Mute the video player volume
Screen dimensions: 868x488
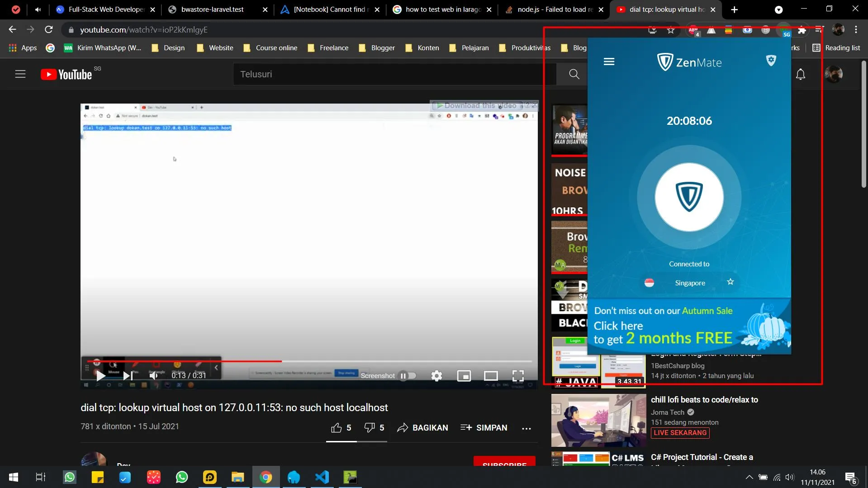154,375
